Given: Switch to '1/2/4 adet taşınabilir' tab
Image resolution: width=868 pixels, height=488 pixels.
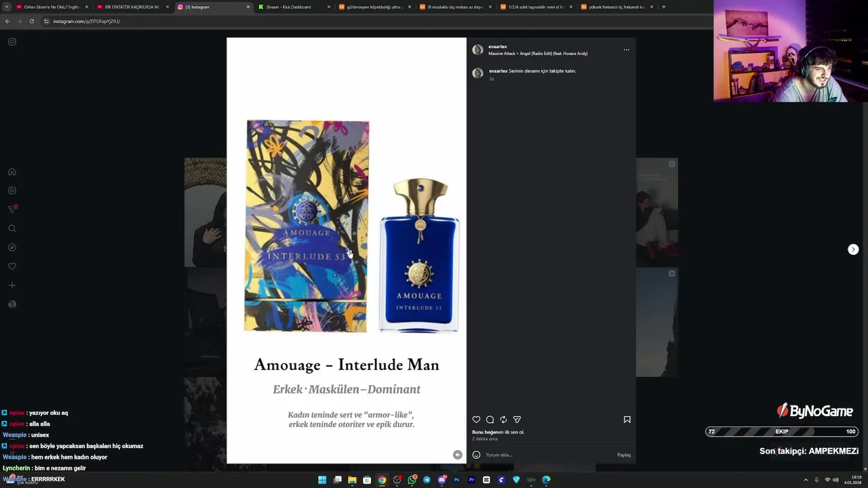Looking at the screenshot, I should [x=536, y=7].
